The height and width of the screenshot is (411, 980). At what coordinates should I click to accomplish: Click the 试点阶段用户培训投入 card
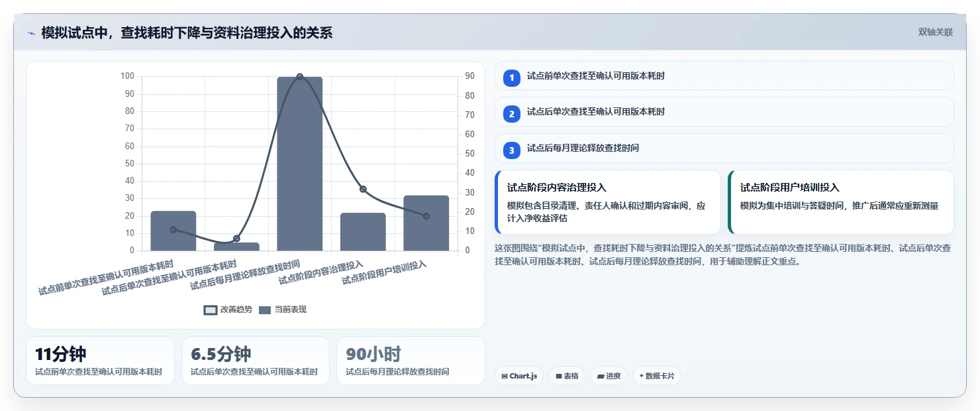pos(840,202)
